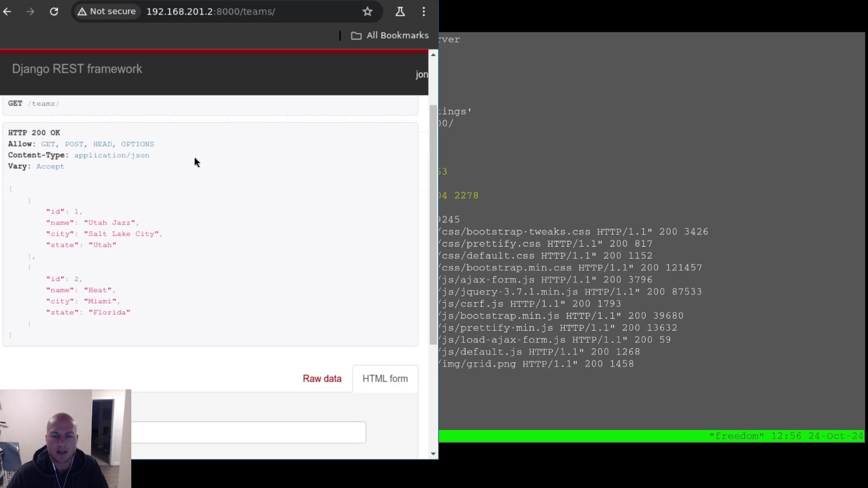Click the bootstrap-tweaks.css log line in terminal
The height and width of the screenshot is (488, 868).
click(573, 232)
